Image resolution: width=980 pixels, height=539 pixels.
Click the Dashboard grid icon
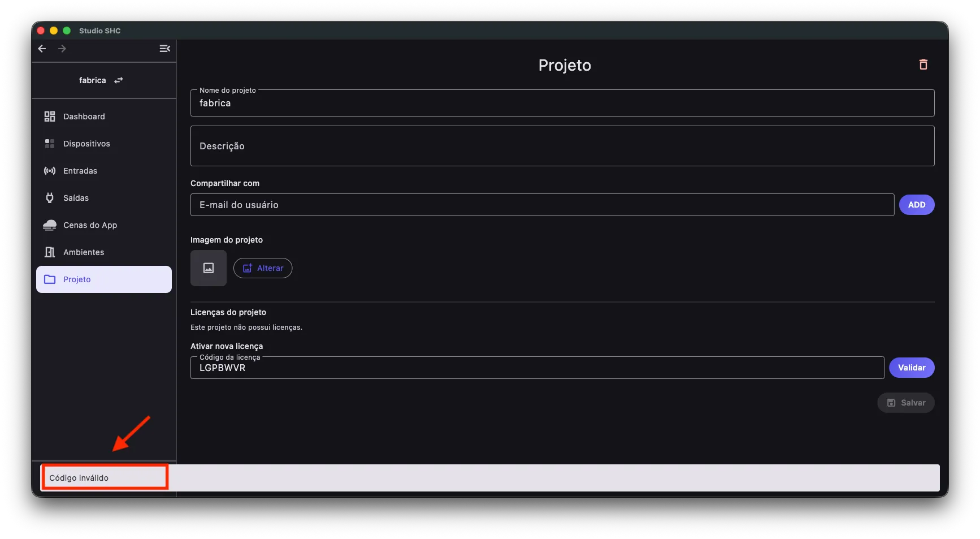pyautogui.click(x=50, y=117)
